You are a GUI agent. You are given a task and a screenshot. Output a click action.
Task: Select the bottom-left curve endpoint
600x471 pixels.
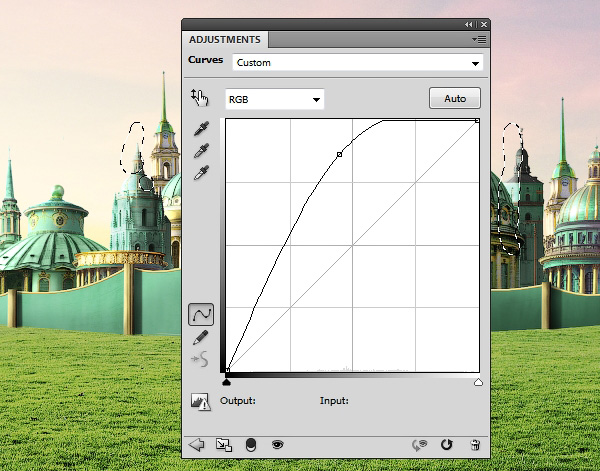click(x=227, y=370)
